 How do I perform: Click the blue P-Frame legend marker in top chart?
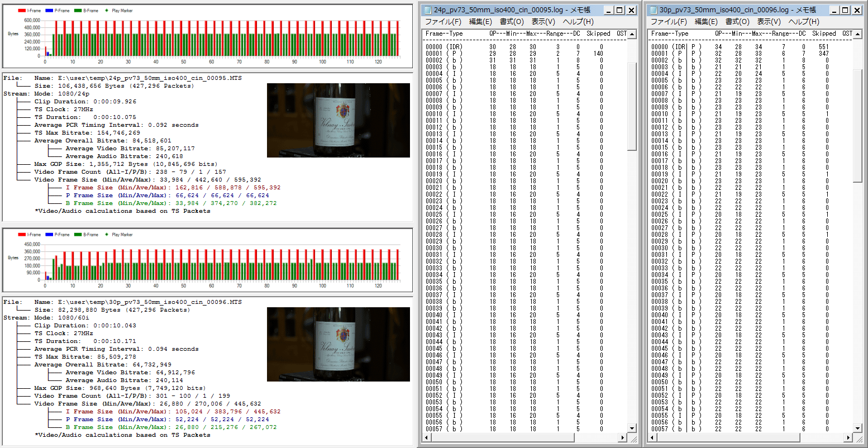49,11
